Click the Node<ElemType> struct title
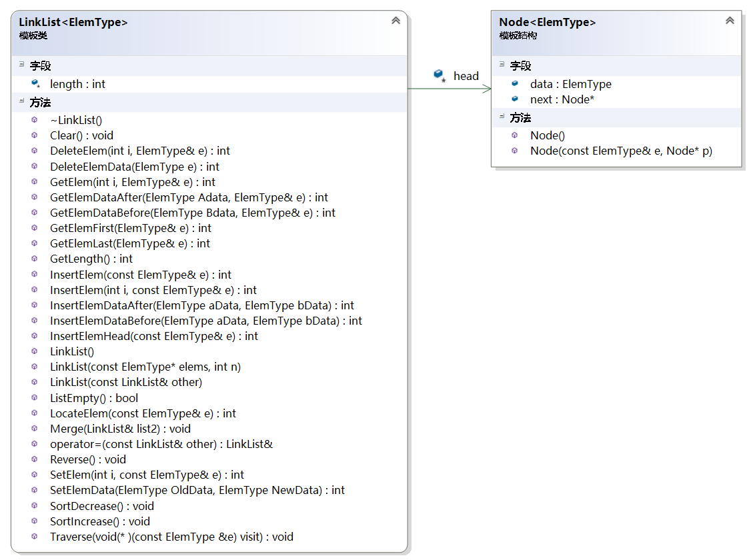Image resolution: width=751 pixels, height=560 pixels. coord(548,22)
